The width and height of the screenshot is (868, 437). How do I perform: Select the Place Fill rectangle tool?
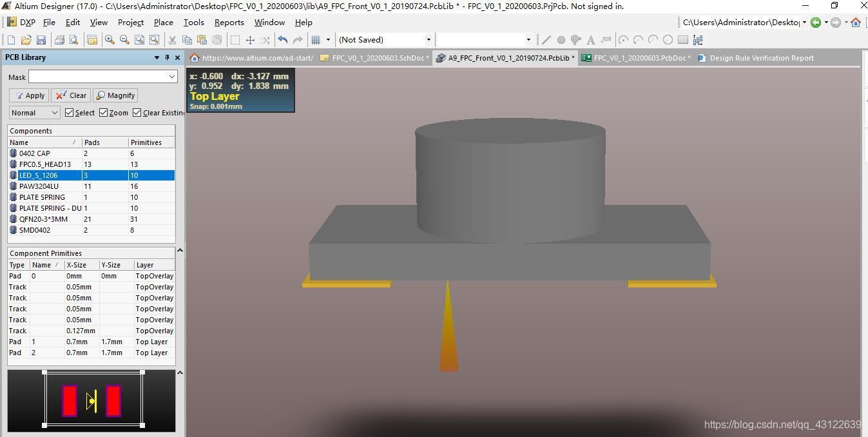pyautogui.click(x=683, y=40)
